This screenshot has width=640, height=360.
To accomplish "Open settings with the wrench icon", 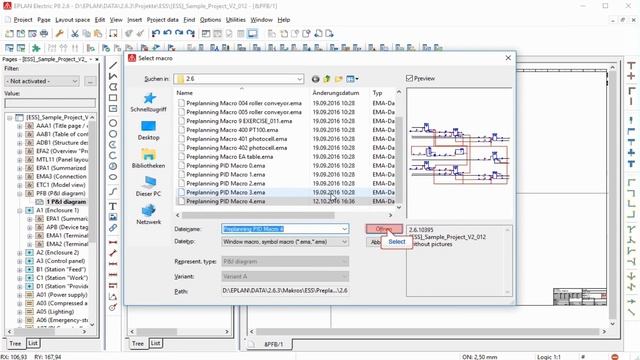I will [x=60, y=33].
